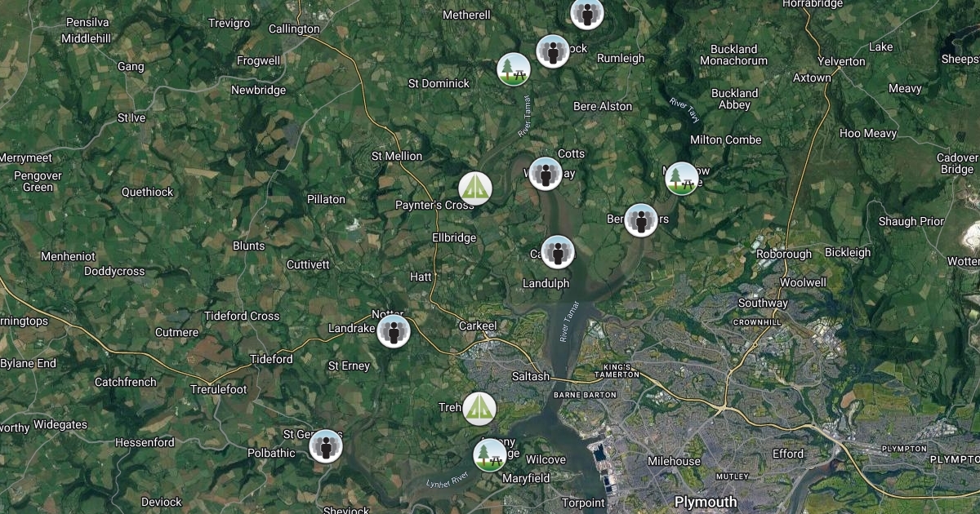The width and height of the screenshot is (980, 514).
Task: Click the people marker at St Germans
Action: point(326,446)
